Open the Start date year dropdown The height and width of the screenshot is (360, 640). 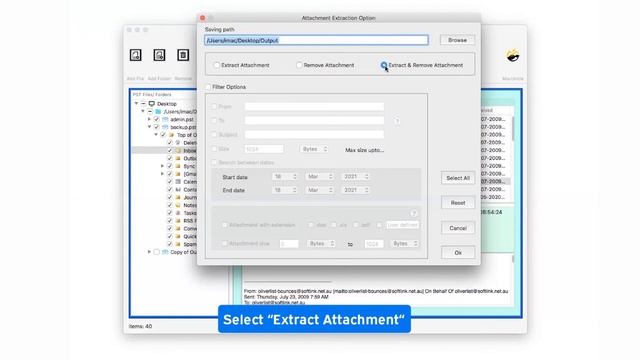pos(356,177)
